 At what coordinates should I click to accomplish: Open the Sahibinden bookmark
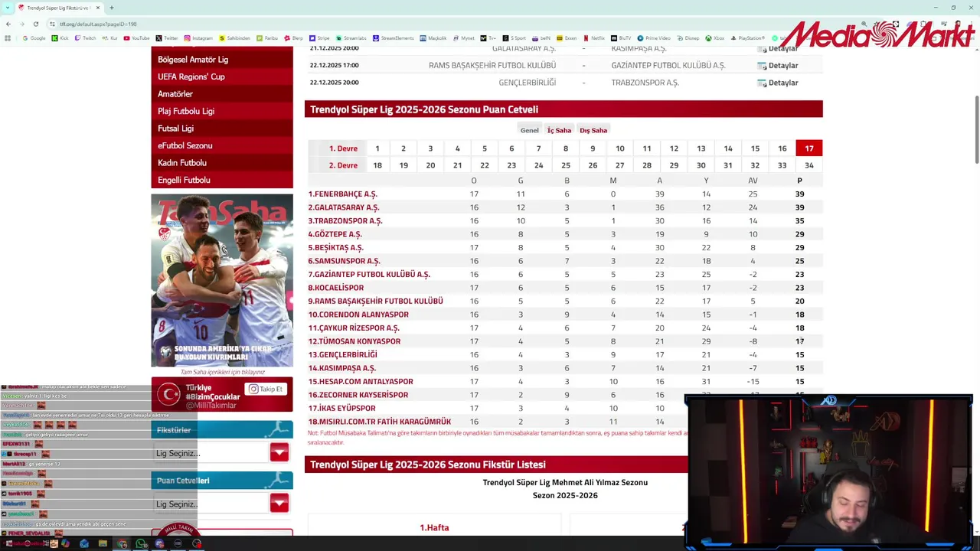pyautogui.click(x=234, y=37)
